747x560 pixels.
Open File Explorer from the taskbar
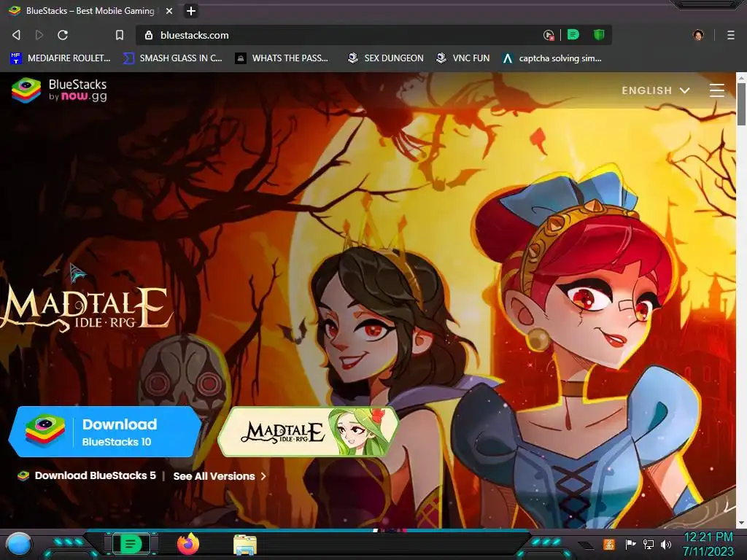245,545
